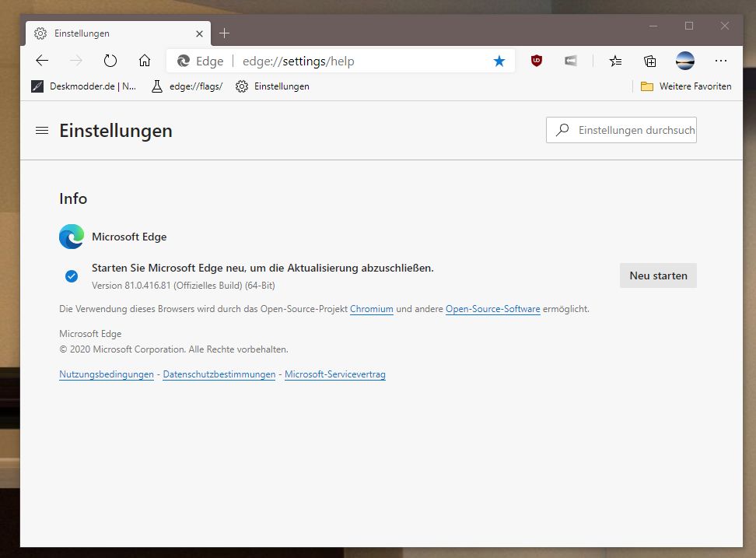The width and height of the screenshot is (756, 558).
Task: Open the Nutzungsbedingungen link
Action: (107, 374)
